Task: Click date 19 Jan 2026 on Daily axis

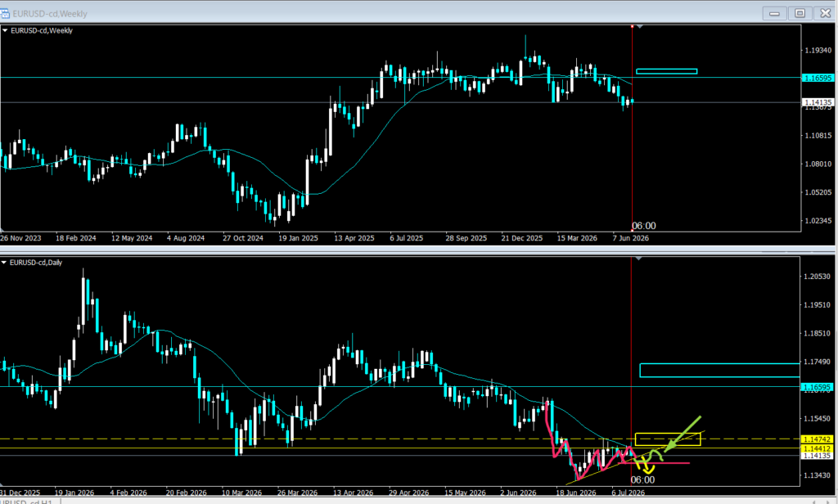Action: [74, 493]
